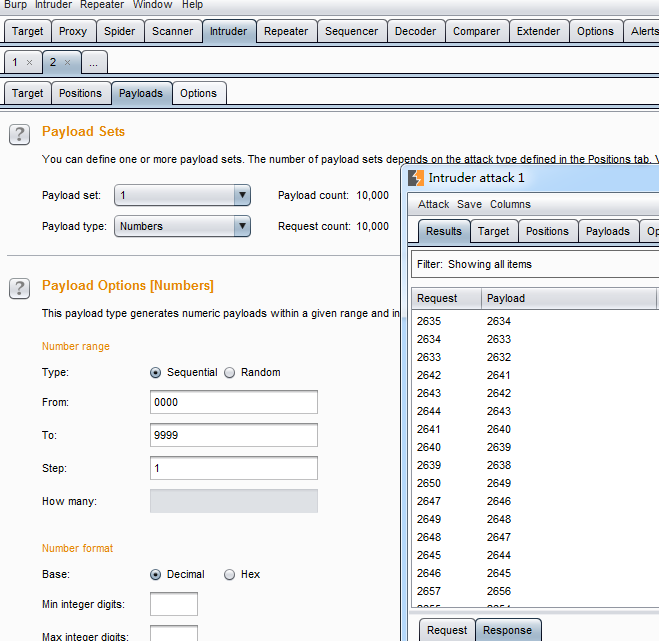
Task: Select Target tab in attack window
Action: (x=494, y=231)
